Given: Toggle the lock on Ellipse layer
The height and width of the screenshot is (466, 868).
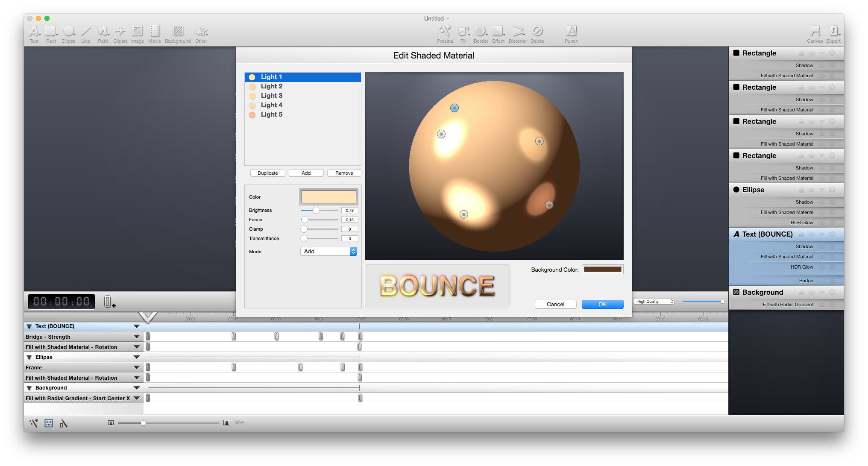Looking at the screenshot, I should pos(801,190).
